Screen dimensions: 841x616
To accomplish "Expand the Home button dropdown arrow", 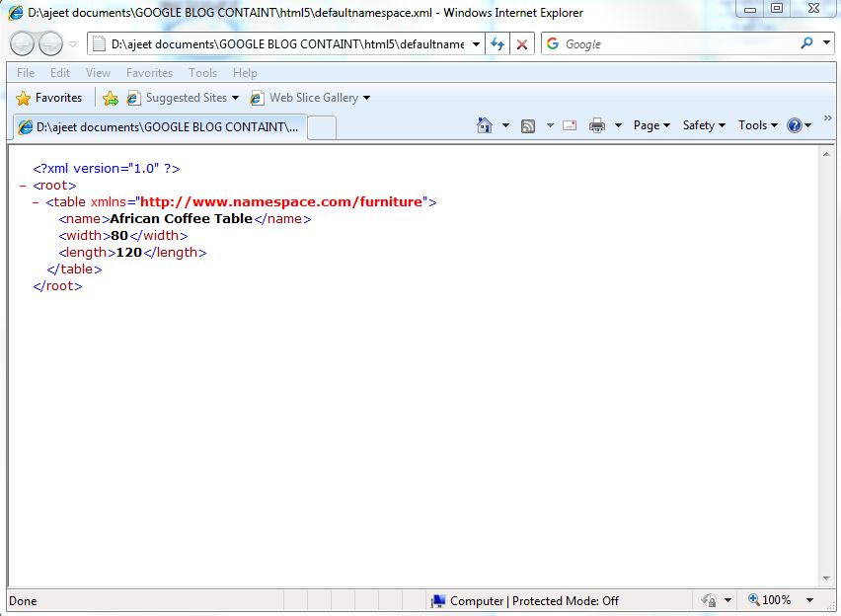I will coord(505,125).
